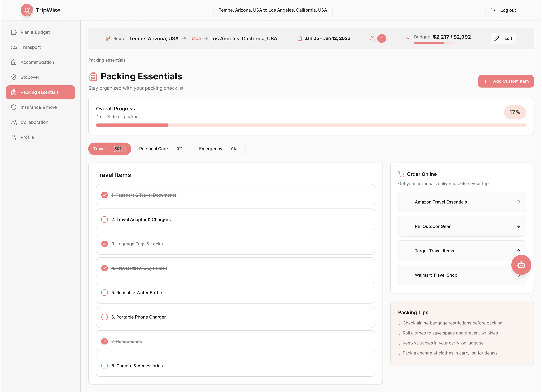The image size is (542, 392).
Task: Click the Transport car icon in sidebar
Action: [14, 47]
